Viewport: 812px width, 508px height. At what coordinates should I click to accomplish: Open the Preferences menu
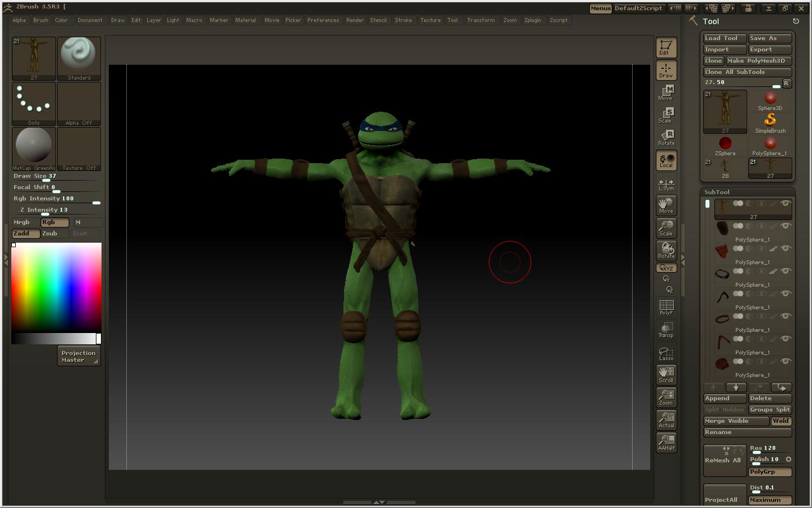pyautogui.click(x=323, y=20)
